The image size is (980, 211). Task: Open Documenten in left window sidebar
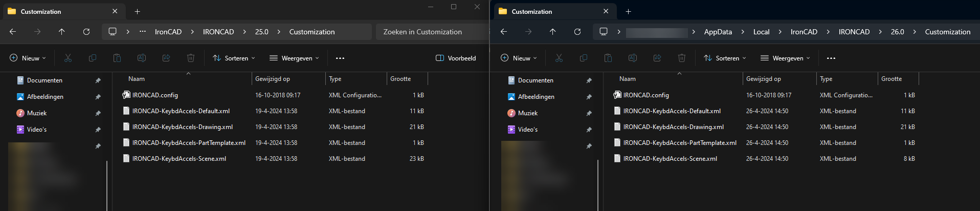44,80
